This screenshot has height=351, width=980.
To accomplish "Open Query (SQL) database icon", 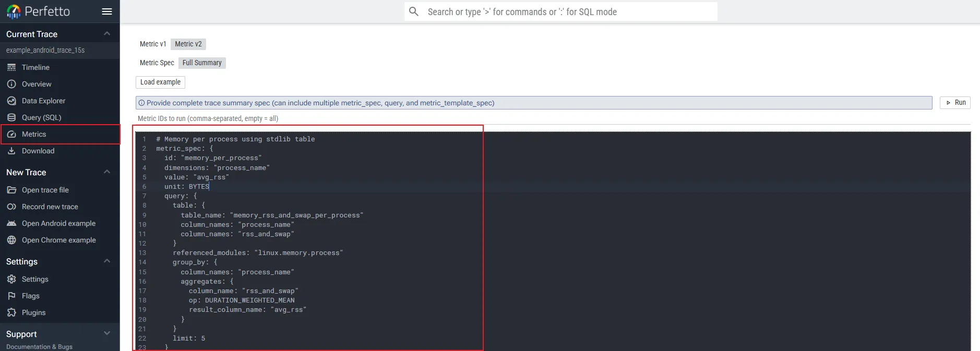I will point(11,117).
